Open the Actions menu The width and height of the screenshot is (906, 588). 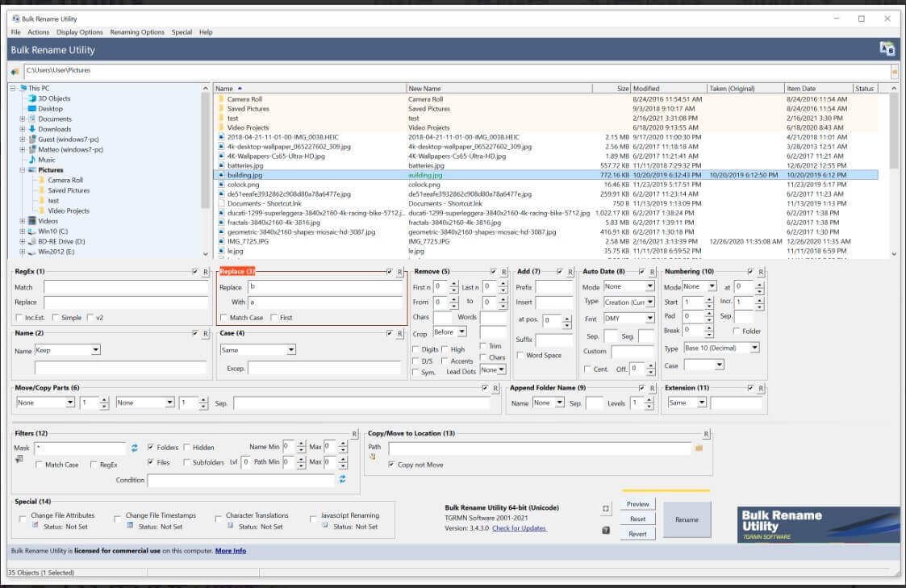pyautogui.click(x=38, y=32)
